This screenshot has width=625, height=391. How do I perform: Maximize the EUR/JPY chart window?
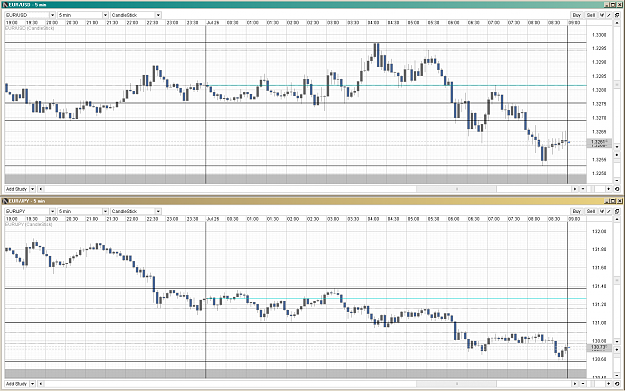tap(613, 200)
